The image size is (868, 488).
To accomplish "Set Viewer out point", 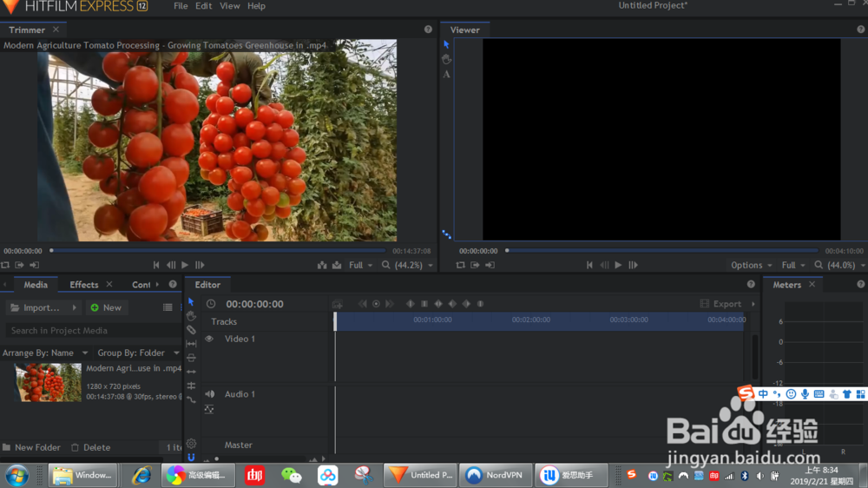I will (x=490, y=266).
